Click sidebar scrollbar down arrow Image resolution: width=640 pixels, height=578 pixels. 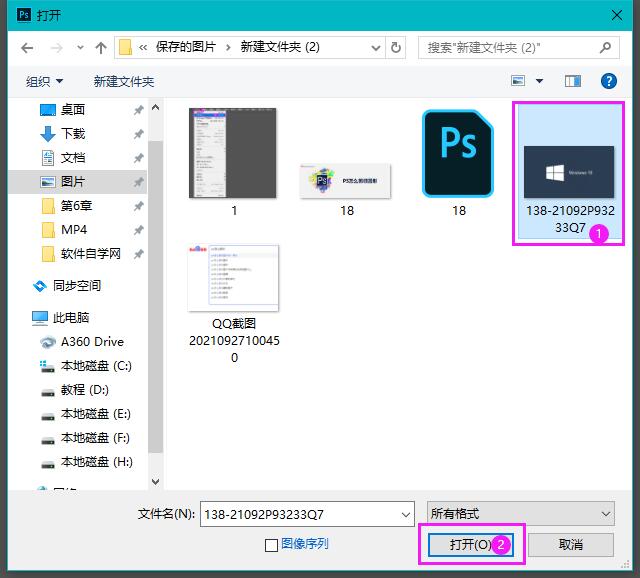pos(156,482)
